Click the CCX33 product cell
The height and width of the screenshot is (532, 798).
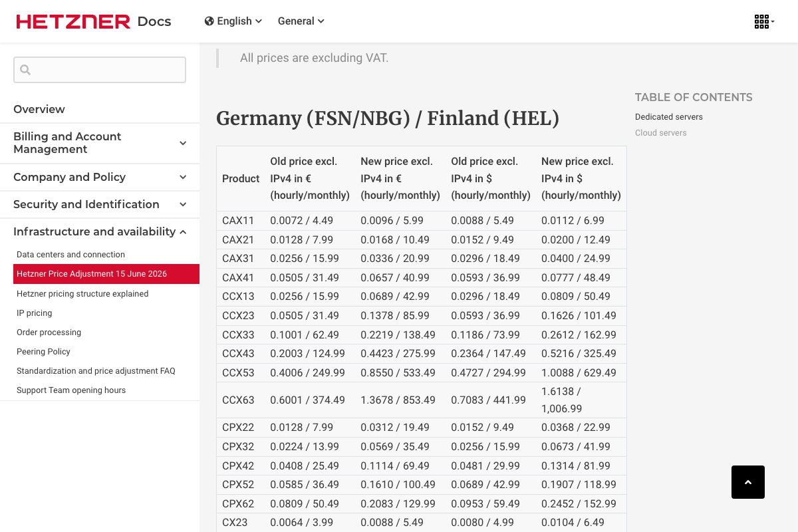(x=241, y=334)
